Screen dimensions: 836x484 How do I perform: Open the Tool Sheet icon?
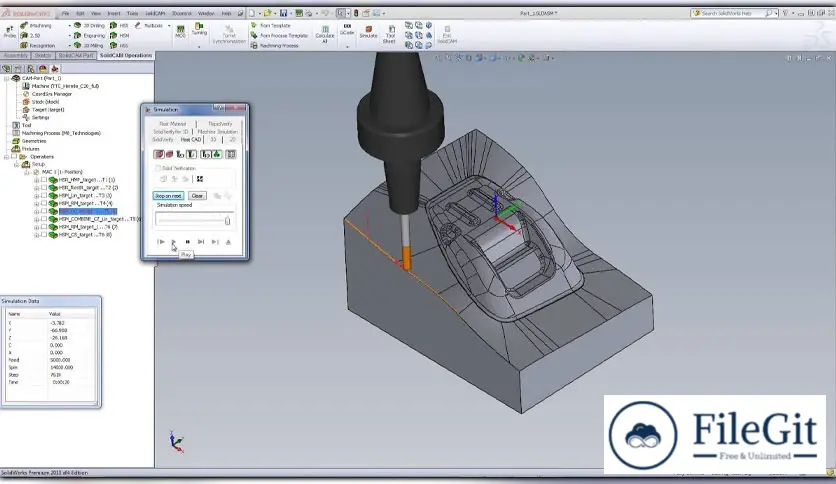(390, 29)
